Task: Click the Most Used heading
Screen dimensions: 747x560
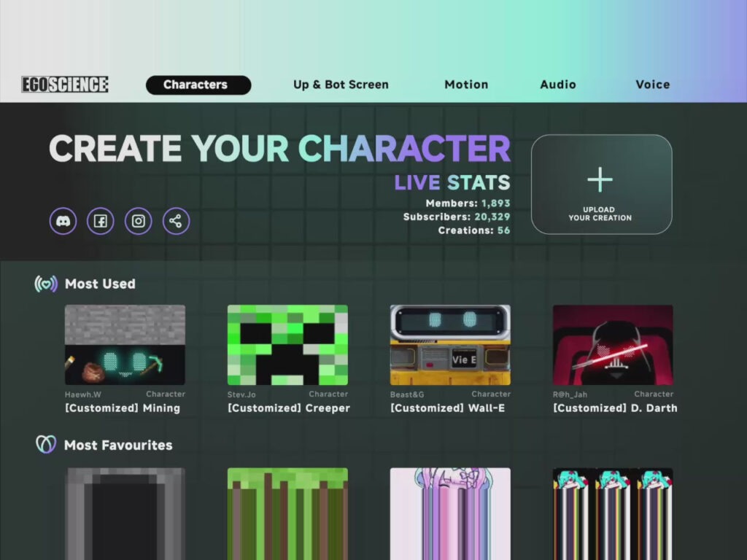Action: coord(100,284)
